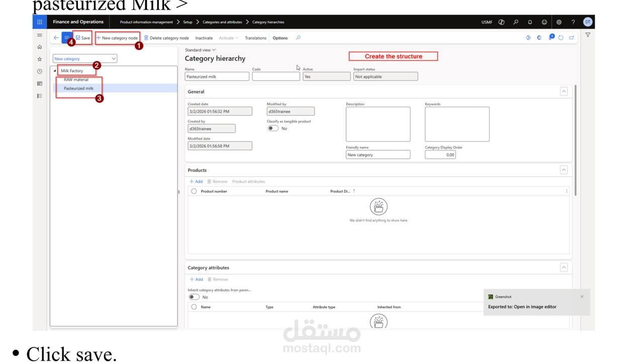Viewport: 644px width, 362px height.
Task: Open the filter pane funnel icon
Action: 588,35
